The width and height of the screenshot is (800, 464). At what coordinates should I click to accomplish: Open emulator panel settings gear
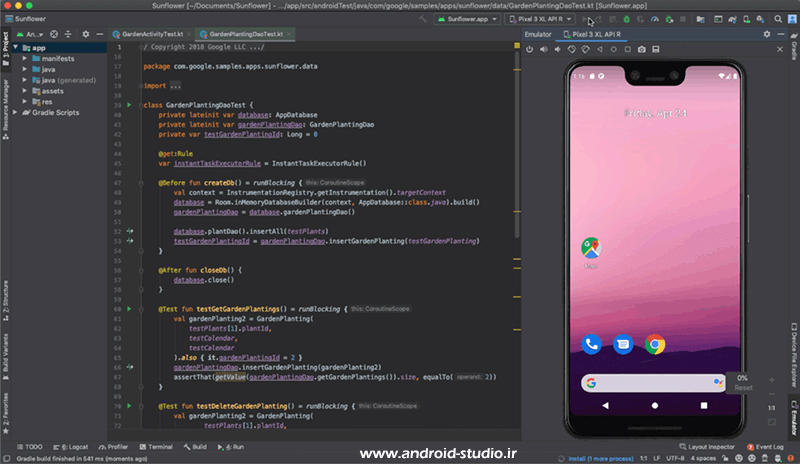tap(768, 34)
